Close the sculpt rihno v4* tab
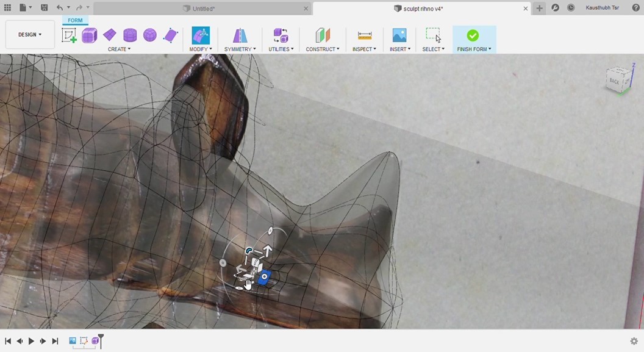Image resolution: width=644 pixels, height=352 pixels. coord(525,9)
